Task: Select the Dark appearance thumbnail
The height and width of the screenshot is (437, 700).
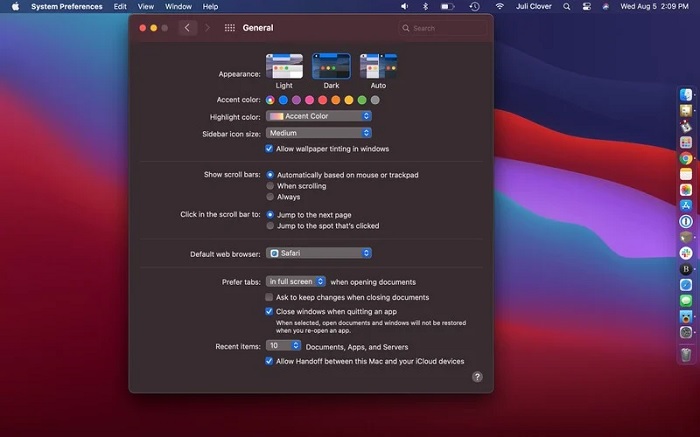Action: tap(331, 66)
